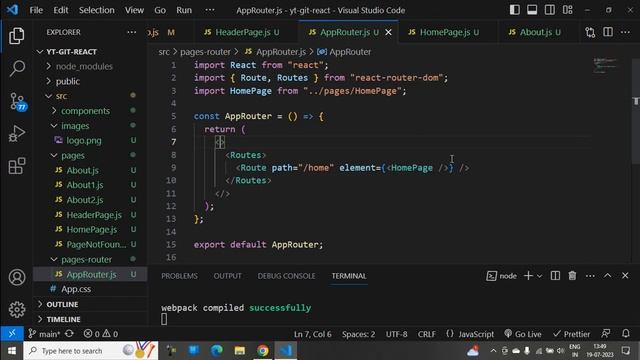Open the Manage gear icon
The image size is (640, 360).
(x=17, y=309)
